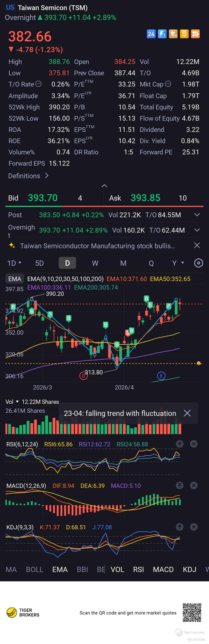Tap the 52Wk High value 390.20

59,107
